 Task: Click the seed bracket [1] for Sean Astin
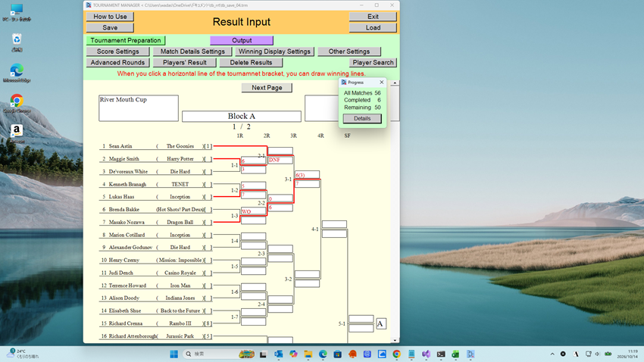click(208, 146)
